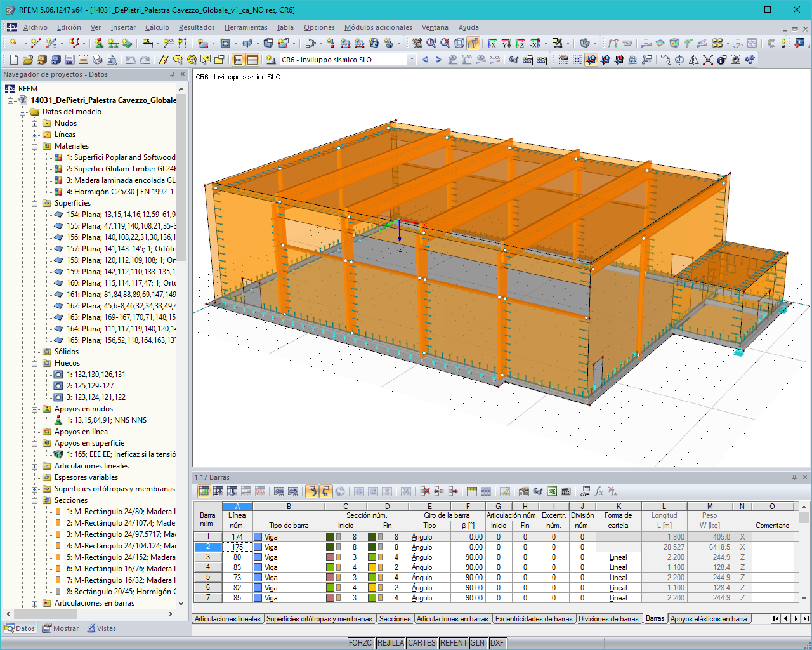Click the view in X direction icon
Screen dimensions: 812x650
tap(492, 45)
